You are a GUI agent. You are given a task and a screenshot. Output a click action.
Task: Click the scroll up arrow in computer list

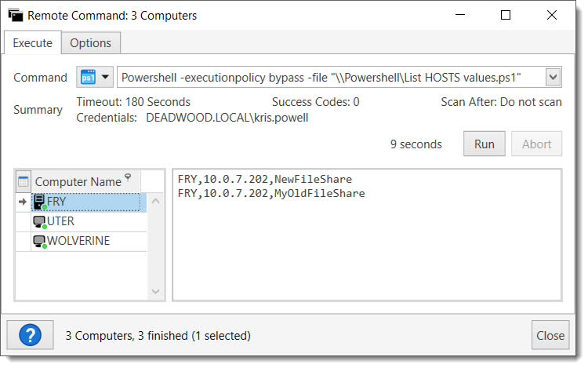point(156,202)
